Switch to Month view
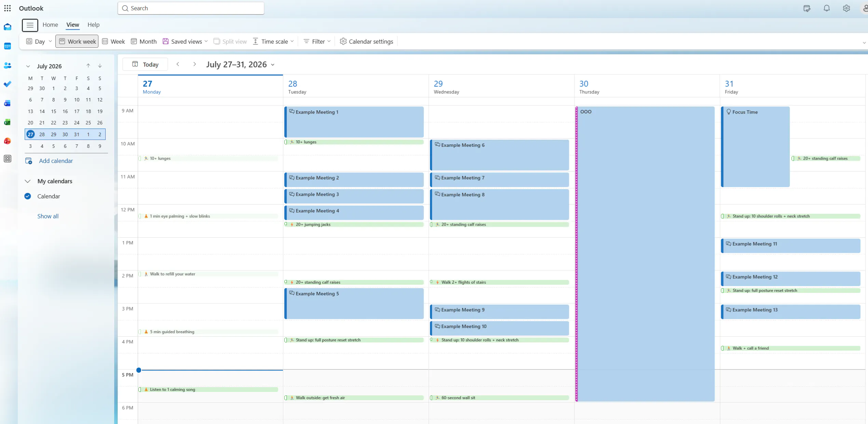868x424 pixels. 144,41
